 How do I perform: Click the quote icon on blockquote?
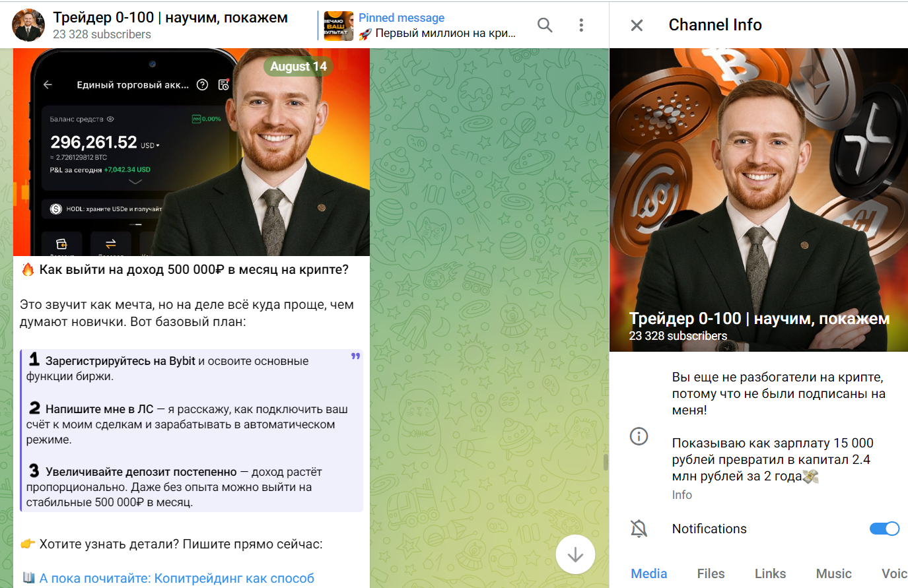coord(355,356)
